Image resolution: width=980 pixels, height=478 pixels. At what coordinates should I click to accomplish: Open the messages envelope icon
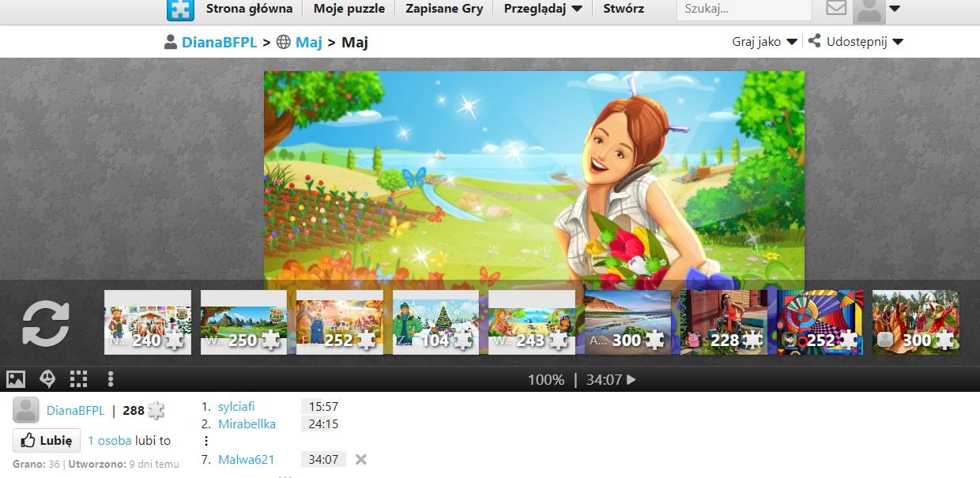coord(836,9)
